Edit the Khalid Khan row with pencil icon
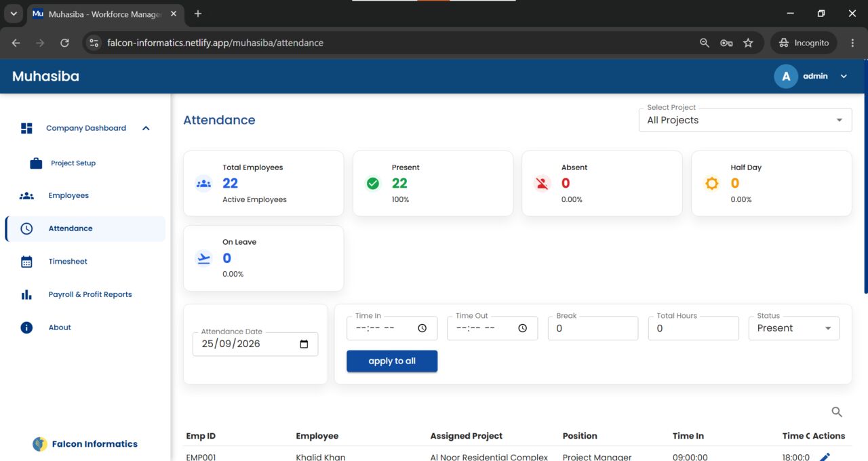 click(825, 457)
